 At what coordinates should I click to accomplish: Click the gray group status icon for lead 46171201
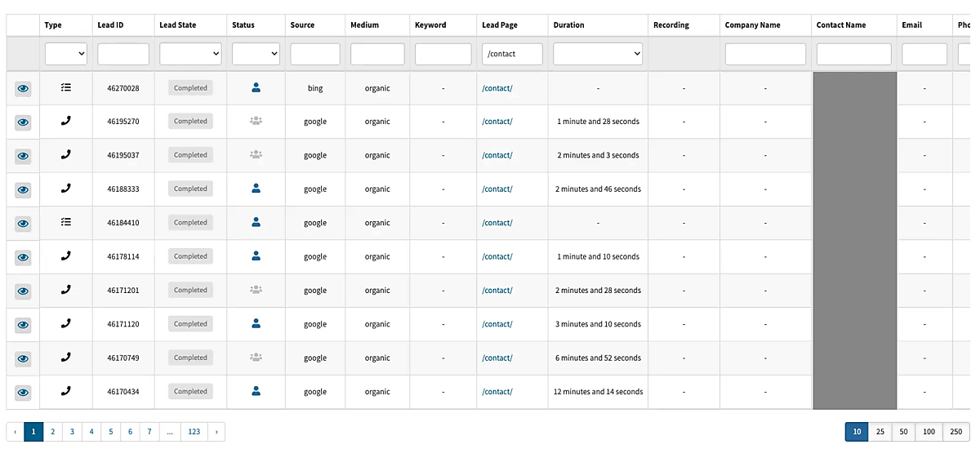click(x=256, y=290)
